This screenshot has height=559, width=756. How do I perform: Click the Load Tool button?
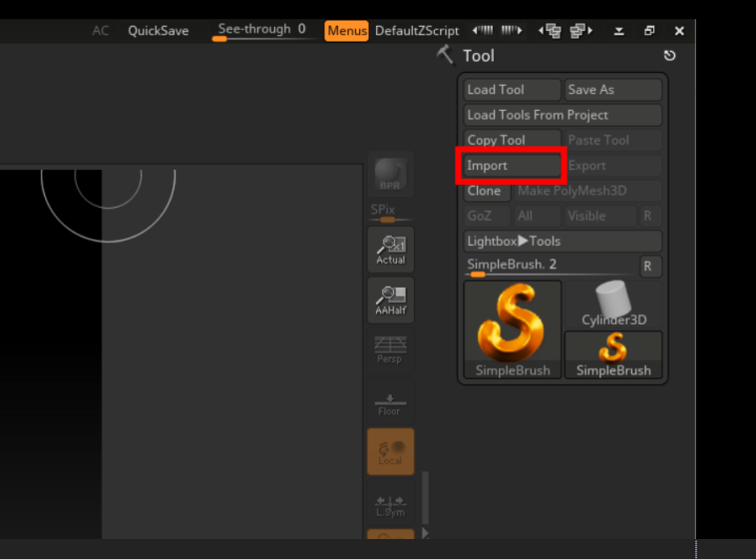click(512, 90)
